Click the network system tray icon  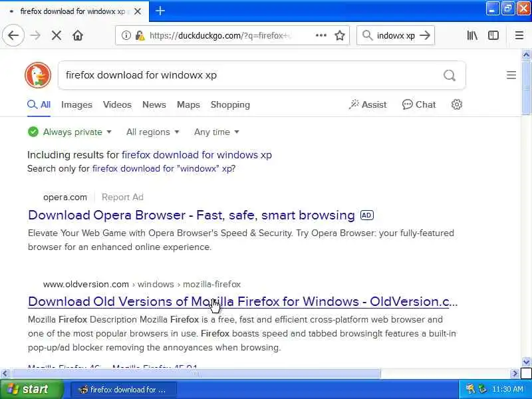[482, 389]
